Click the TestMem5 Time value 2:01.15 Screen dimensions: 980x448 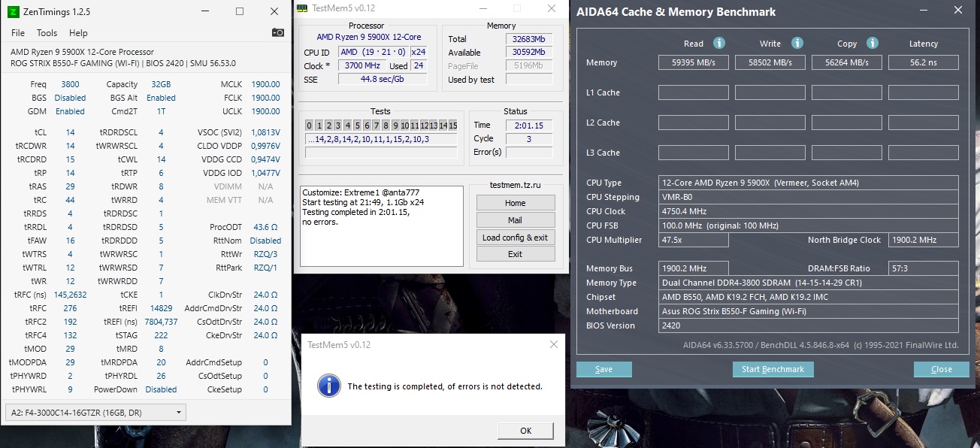coord(529,126)
